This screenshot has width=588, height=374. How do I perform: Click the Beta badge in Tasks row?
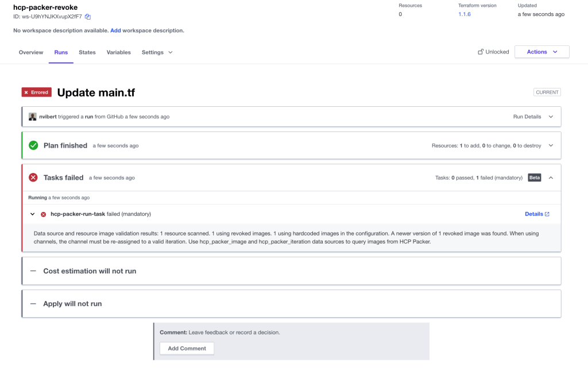(x=534, y=178)
